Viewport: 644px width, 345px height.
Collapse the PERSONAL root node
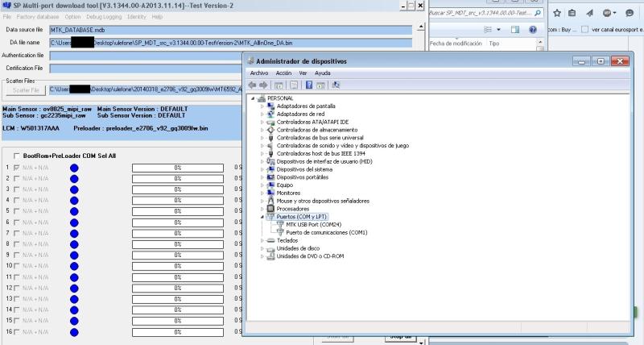[x=253, y=98]
